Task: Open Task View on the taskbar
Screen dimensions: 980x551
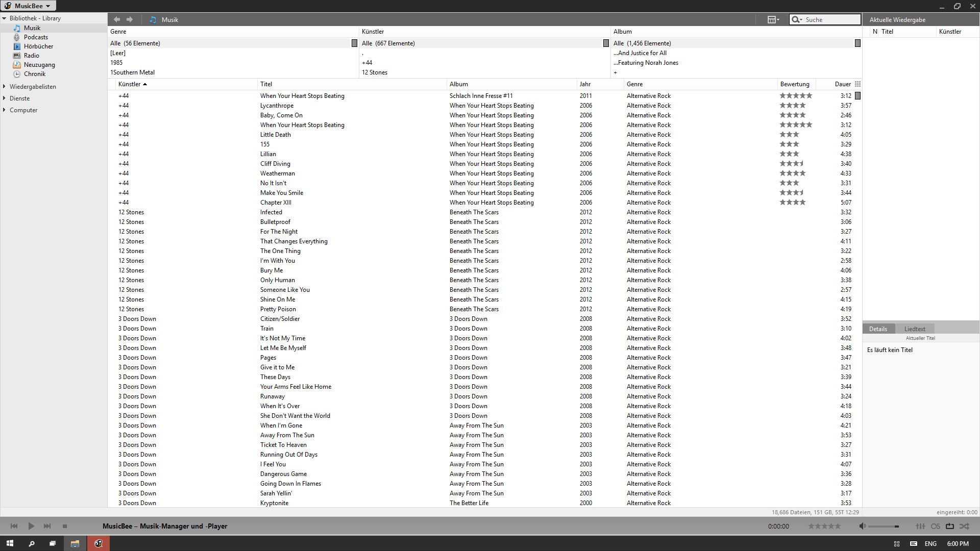Action: pyautogui.click(x=53, y=543)
